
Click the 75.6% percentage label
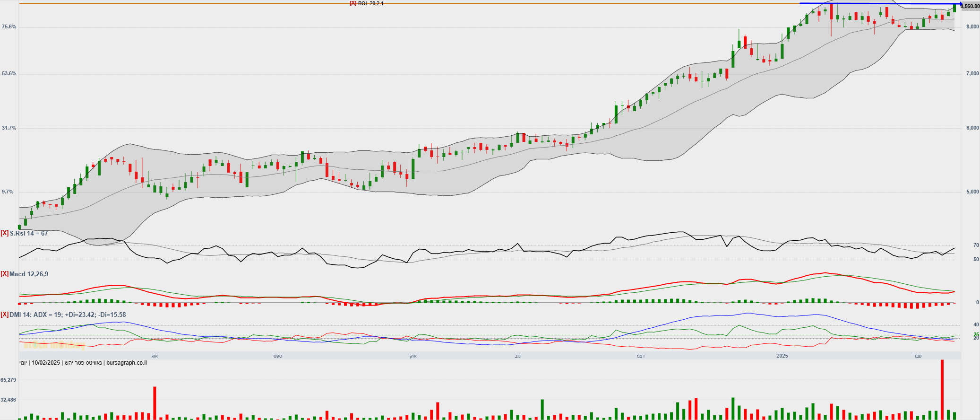pos(9,26)
